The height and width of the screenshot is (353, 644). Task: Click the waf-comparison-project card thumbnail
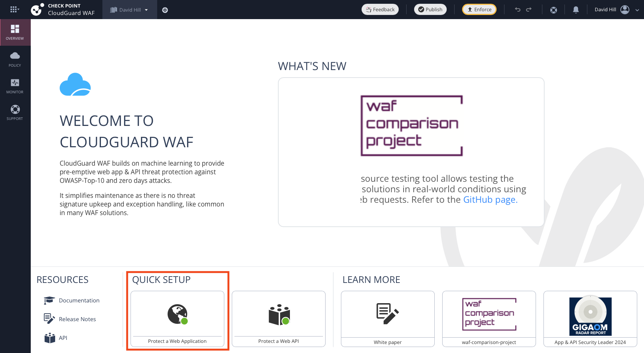[489, 314]
